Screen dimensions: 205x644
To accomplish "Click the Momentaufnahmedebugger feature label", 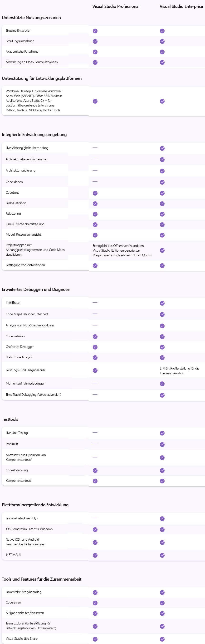I will click(x=25, y=384).
